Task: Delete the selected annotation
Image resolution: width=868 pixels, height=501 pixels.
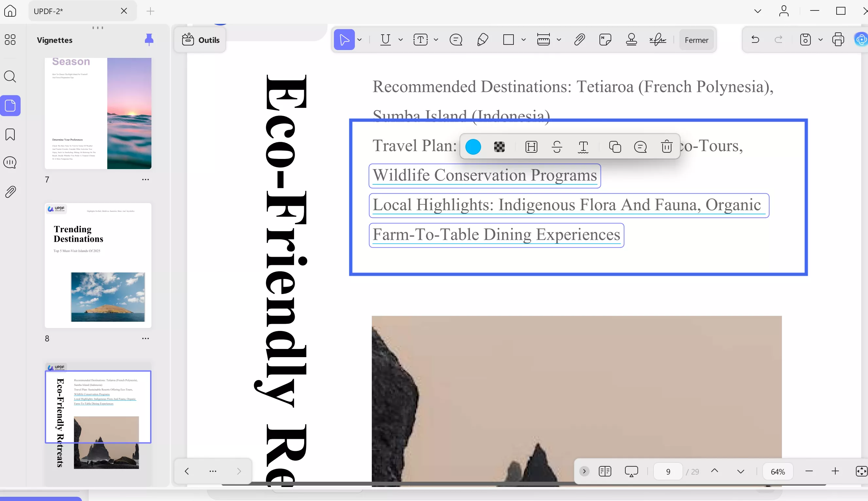Action: coord(667,147)
